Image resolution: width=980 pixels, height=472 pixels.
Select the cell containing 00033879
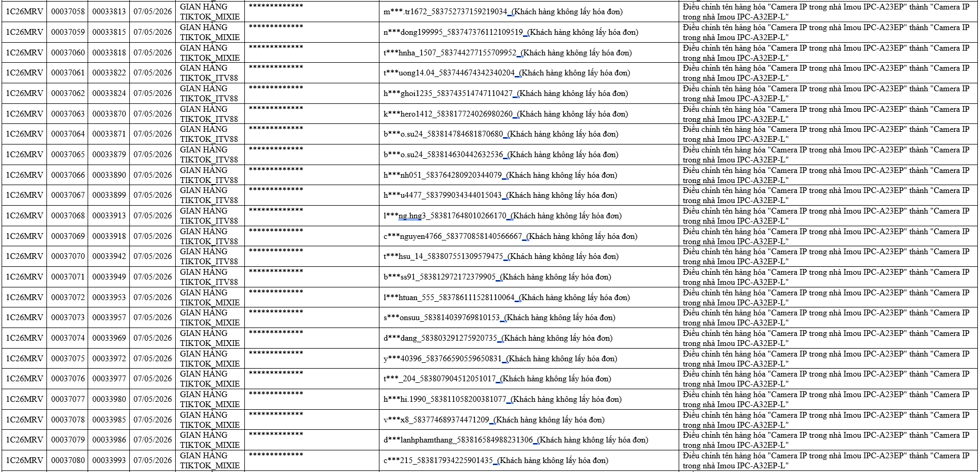tap(109, 155)
